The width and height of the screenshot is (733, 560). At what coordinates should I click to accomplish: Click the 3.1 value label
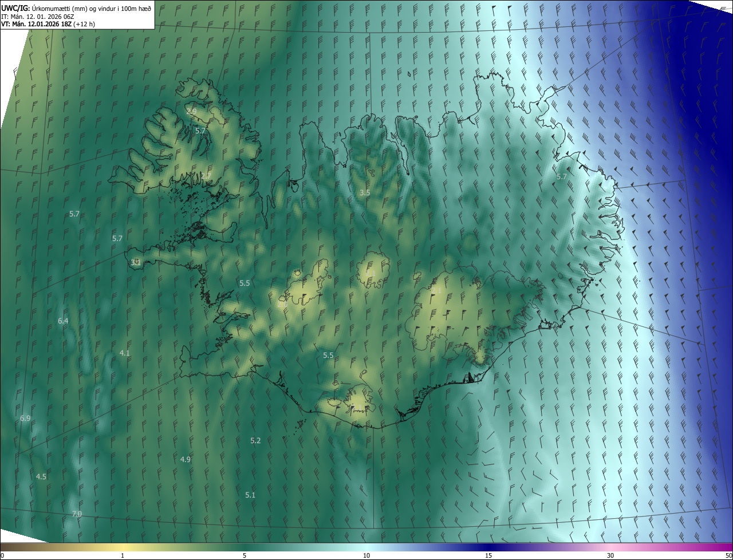click(x=136, y=262)
